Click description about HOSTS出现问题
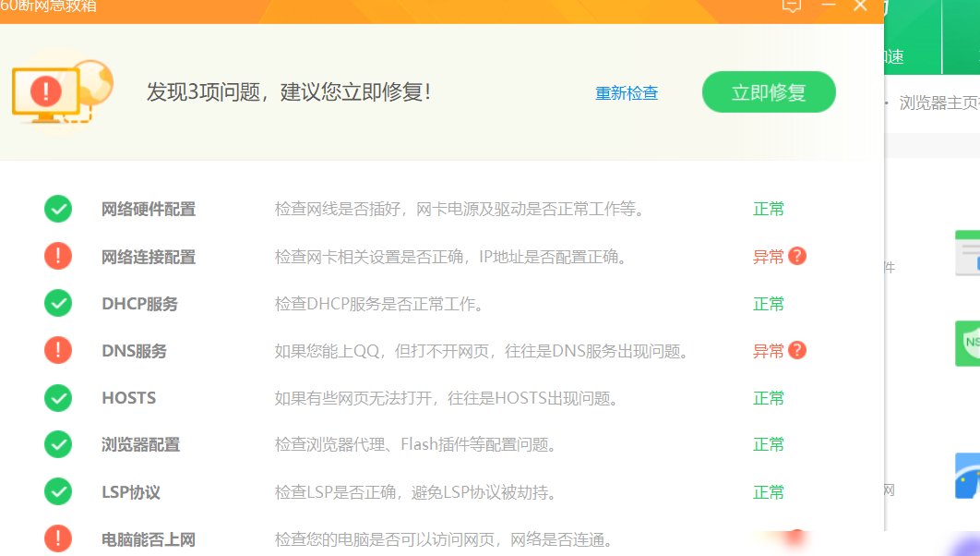 (447, 398)
